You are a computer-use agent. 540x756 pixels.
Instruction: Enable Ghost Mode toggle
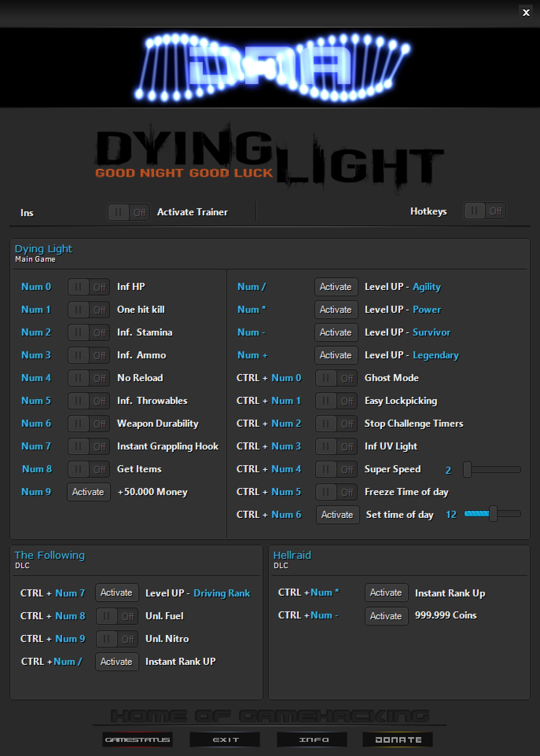coord(336,378)
